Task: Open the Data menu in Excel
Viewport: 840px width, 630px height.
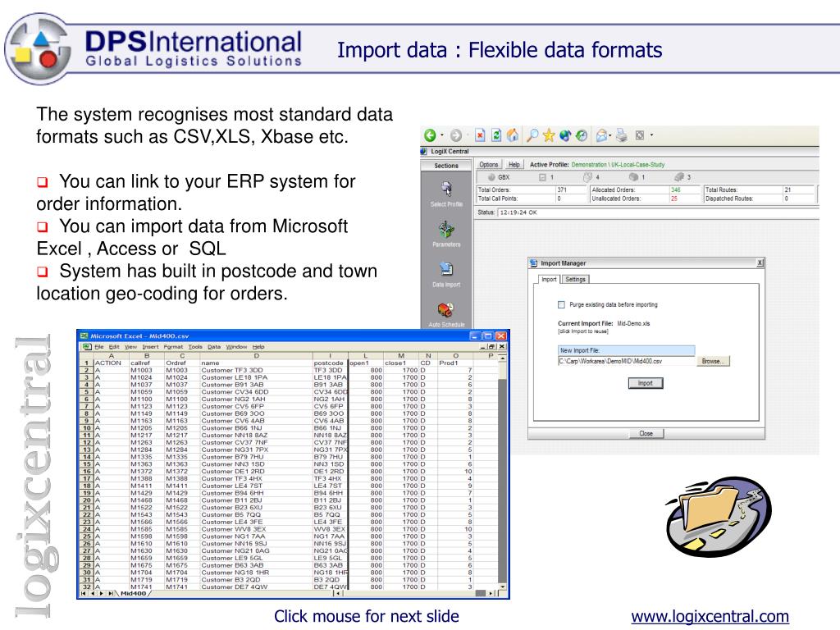Action: [x=214, y=347]
